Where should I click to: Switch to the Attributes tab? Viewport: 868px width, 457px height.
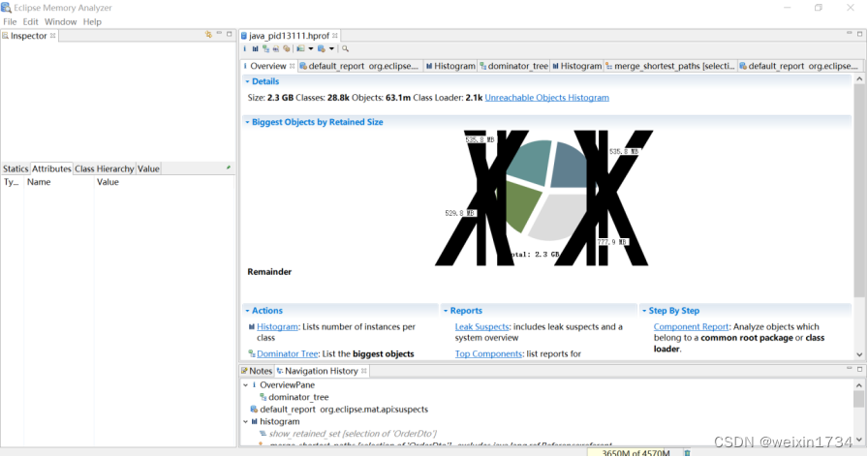tap(51, 168)
